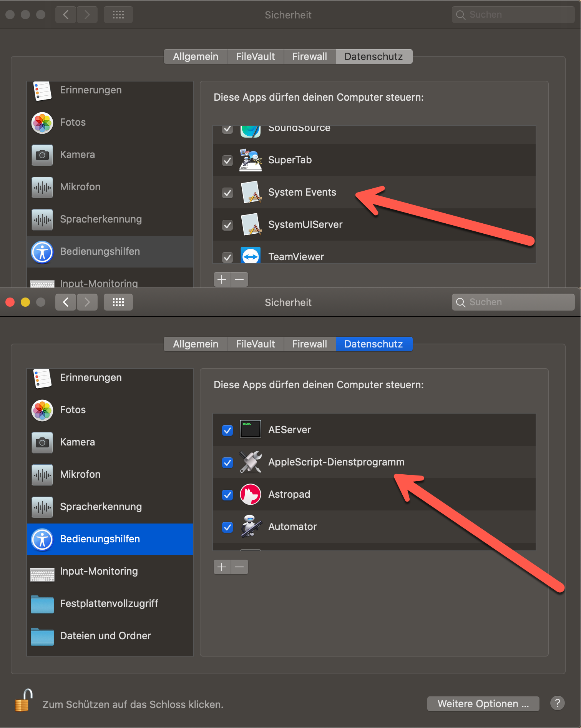Uncheck the Astropad checkbox
This screenshot has height=728, width=581.
pyautogui.click(x=227, y=495)
